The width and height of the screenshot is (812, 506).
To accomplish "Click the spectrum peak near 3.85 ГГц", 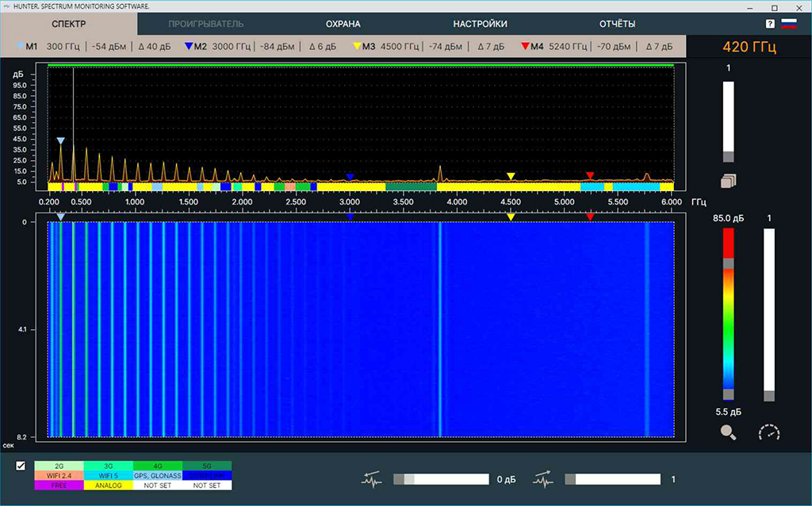I will [x=440, y=174].
